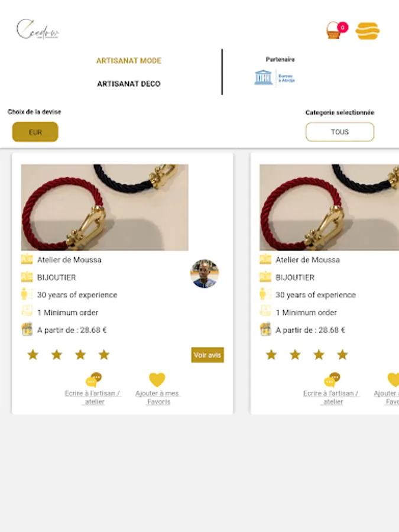
Task: Click the artisan profile photo of Moussa
Action: coord(205,274)
